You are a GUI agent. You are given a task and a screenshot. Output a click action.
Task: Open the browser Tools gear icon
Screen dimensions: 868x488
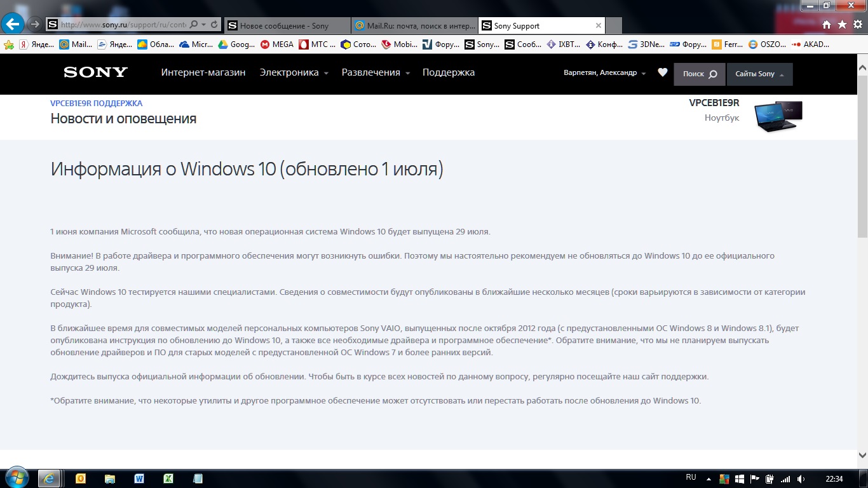[857, 25]
